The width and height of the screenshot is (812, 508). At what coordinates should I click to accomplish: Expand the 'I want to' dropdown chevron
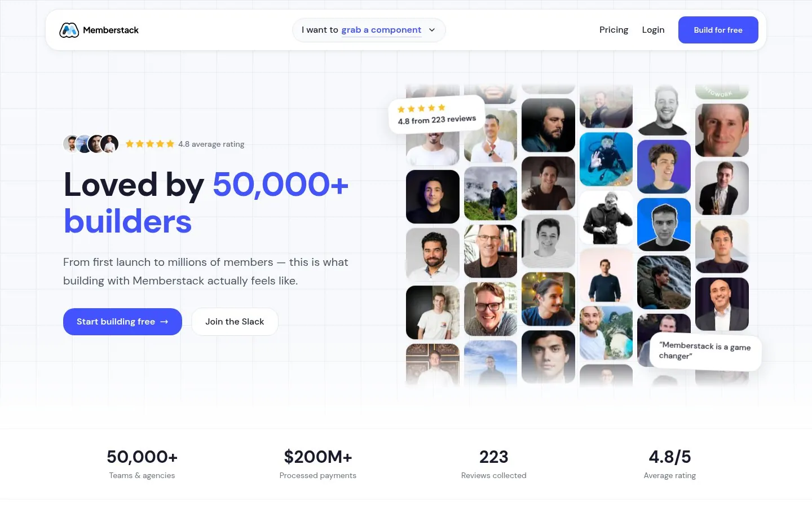[432, 30]
